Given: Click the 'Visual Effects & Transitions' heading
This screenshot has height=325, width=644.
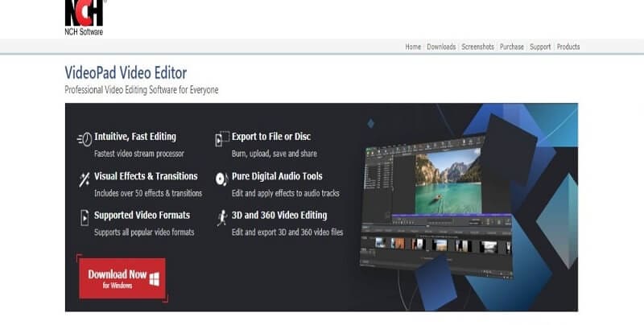Looking at the screenshot, I should coord(146,176).
